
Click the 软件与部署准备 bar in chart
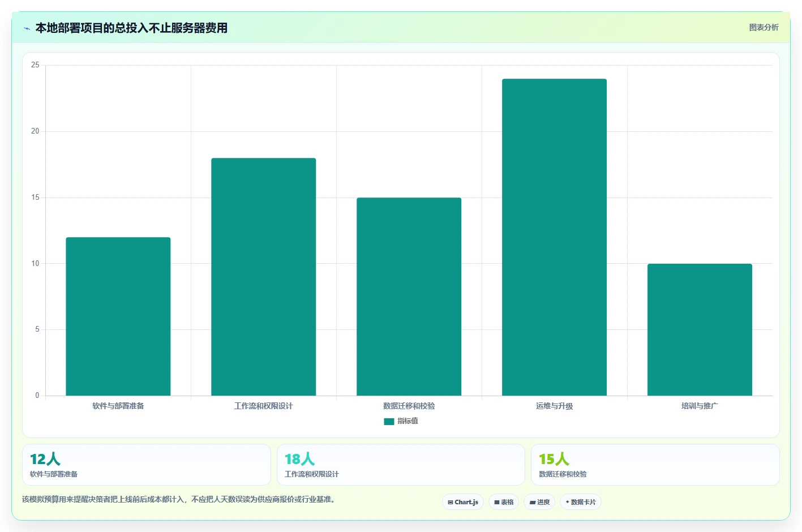click(x=118, y=316)
